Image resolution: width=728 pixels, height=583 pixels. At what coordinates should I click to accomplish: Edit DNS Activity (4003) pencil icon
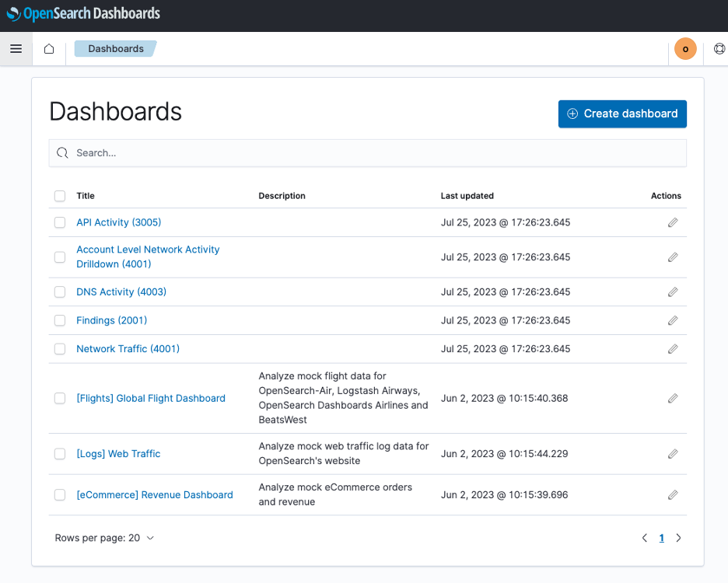673,292
